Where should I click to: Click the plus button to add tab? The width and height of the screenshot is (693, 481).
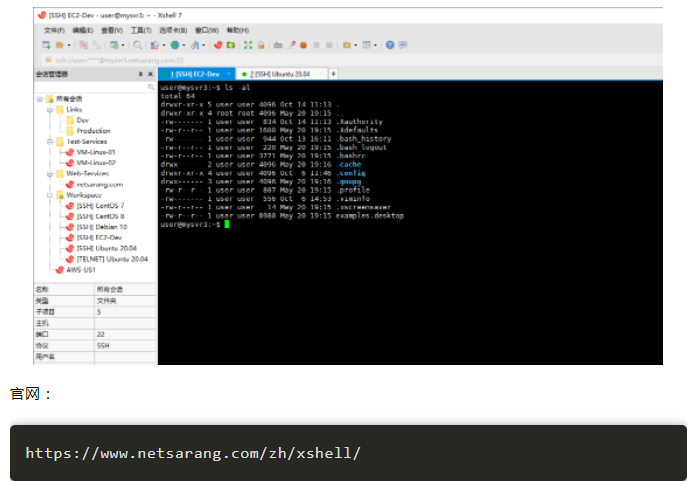(x=333, y=74)
